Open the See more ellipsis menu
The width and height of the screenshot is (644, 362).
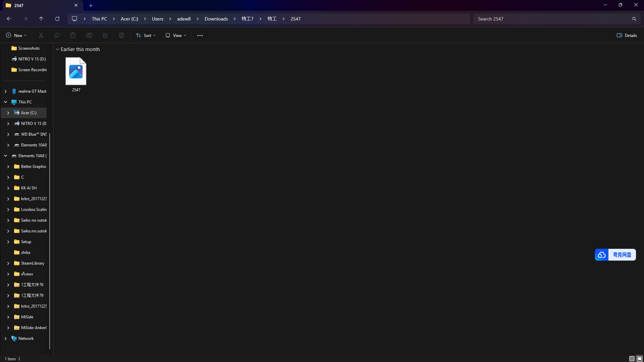[200, 35]
